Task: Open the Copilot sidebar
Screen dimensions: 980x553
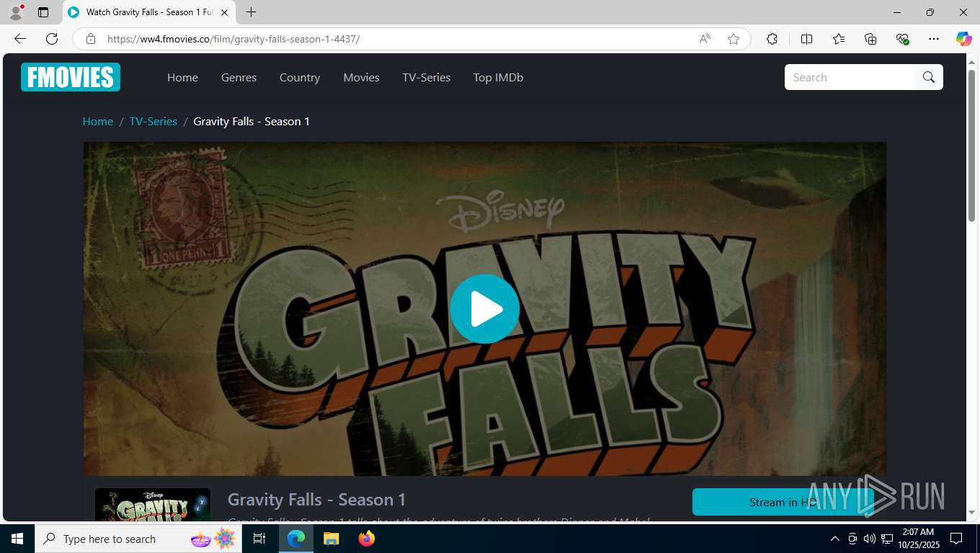Action: coord(964,39)
